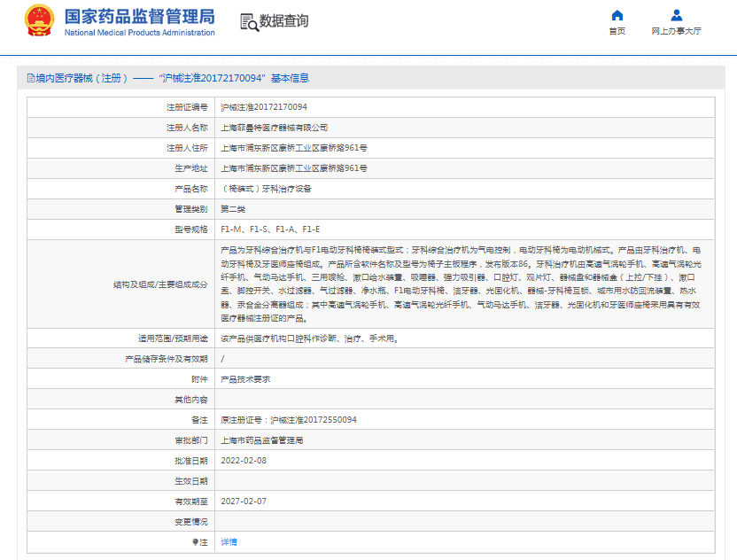Open the 详情 link

pos(229,541)
